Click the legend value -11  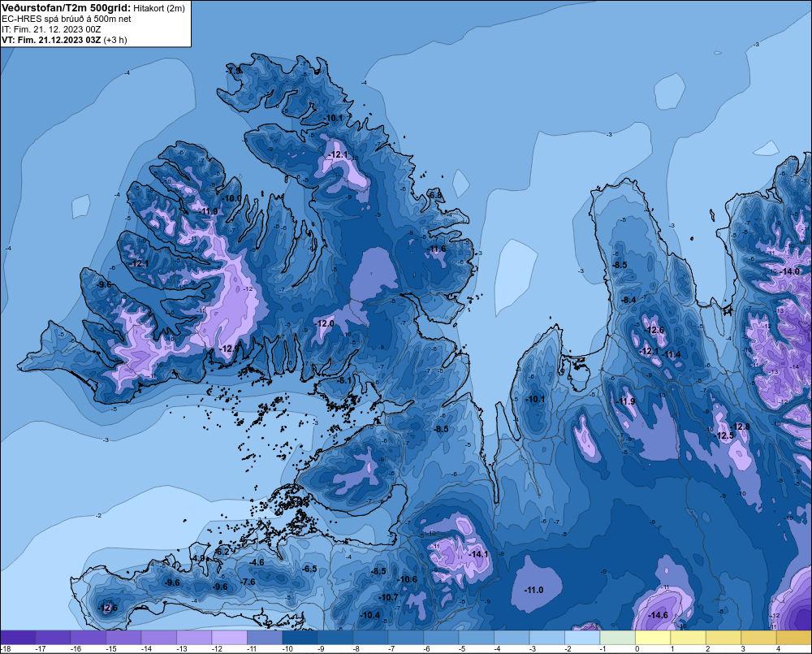[252, 649]
